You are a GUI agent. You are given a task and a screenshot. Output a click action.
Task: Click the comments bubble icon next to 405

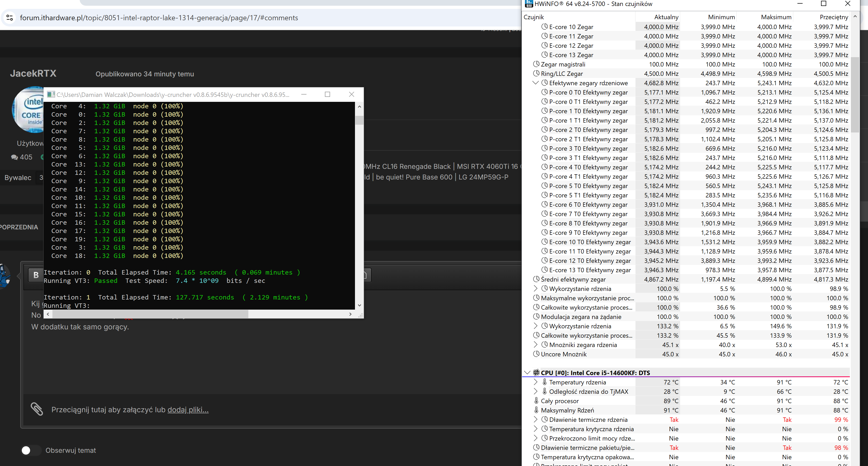(15, 157)
